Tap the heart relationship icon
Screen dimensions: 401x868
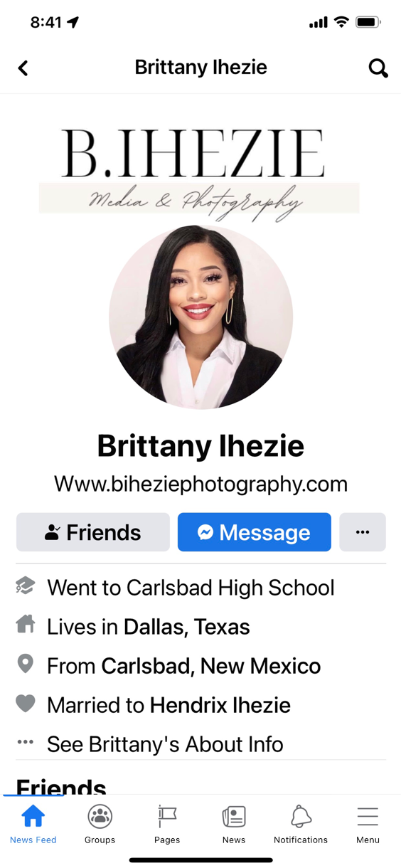coord(26,704)
